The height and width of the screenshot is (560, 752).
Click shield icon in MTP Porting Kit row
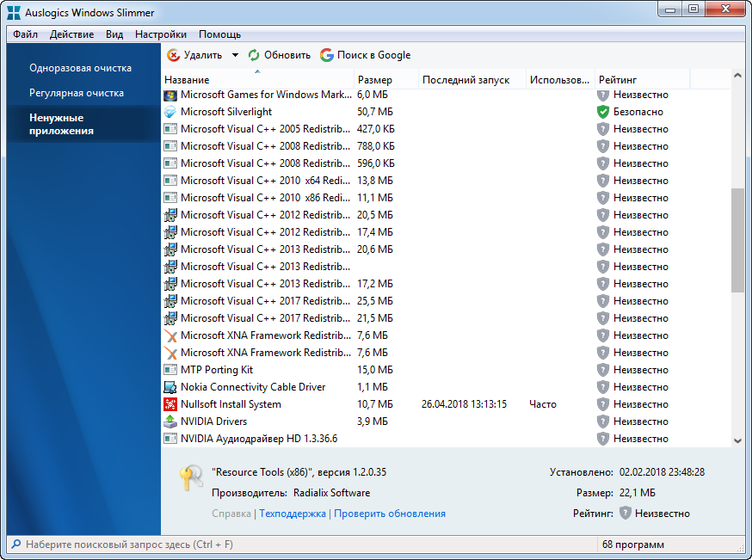click(603, 370)
